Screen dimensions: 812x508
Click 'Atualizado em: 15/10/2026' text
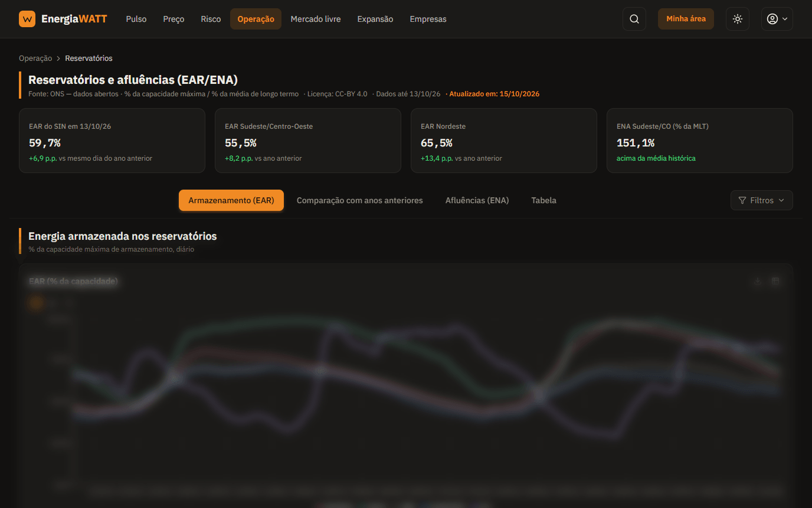pos(495,94)
